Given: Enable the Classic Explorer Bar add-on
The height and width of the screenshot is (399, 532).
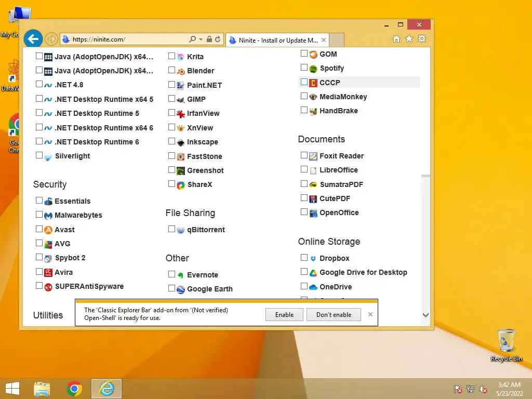Looking at the screenshot, I should (x=284, y=314).
